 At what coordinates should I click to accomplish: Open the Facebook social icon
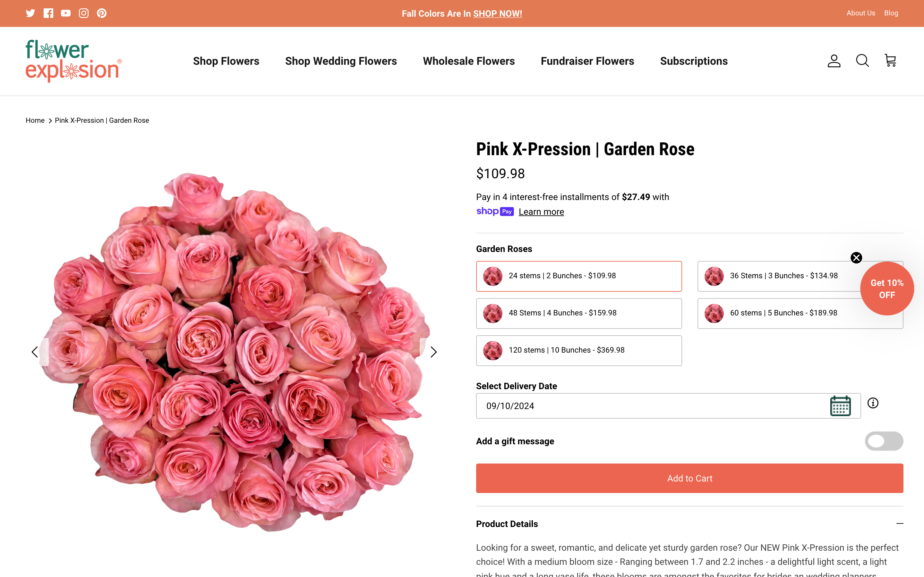pyautogui.click(x=48, y=13)
